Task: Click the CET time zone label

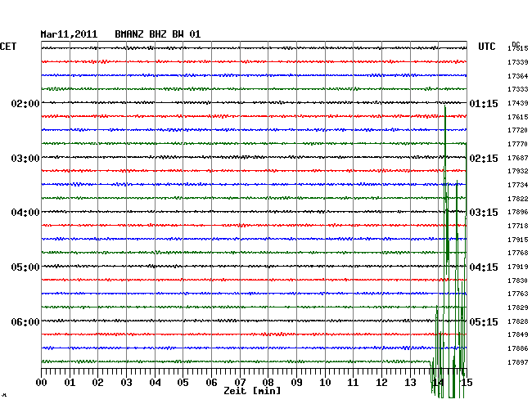Action: point(8,47)
